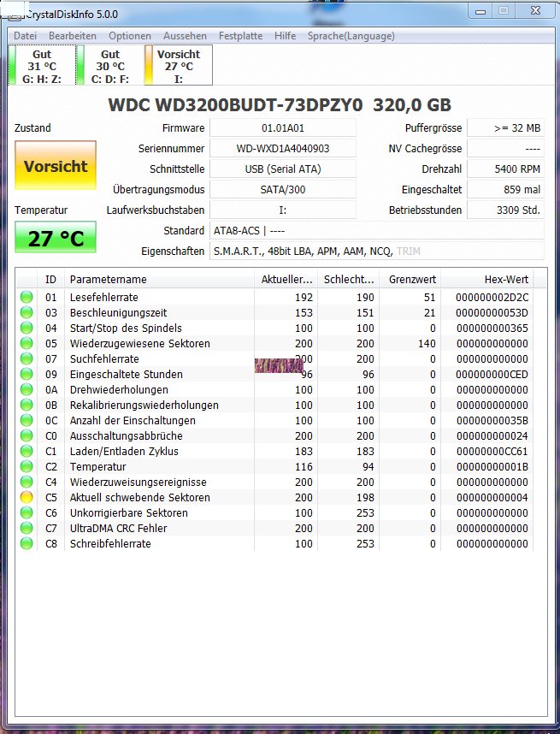Click green status icon of Anzahl der Einschaltungen

(x=27, y=420)
